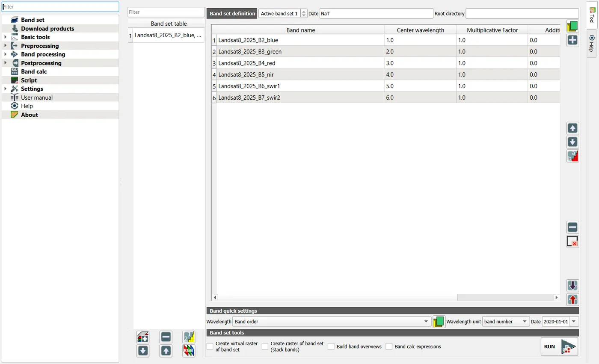This screenshot has height=364, width=599.
Task: Add a new band set to the table
Action: (x=143, y=337)
